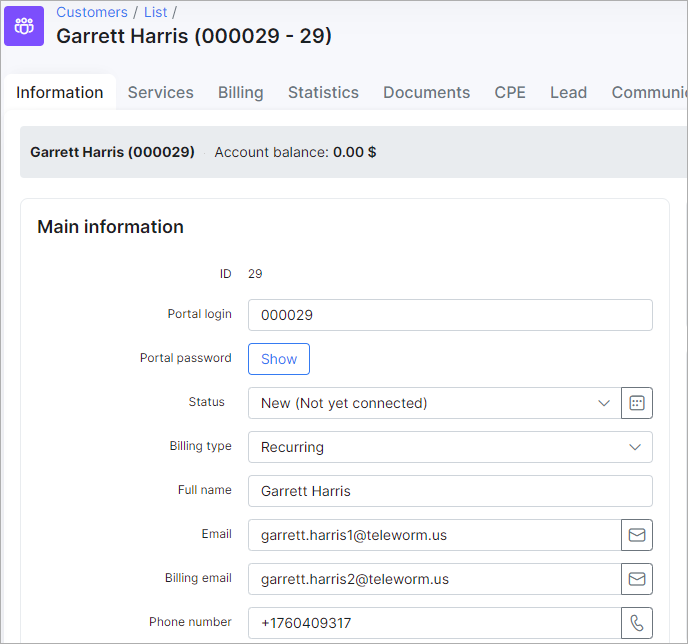The width and height of the screenshot is (688, 644).
Task: Open the status calendar icon button
Action: [637, 403]
